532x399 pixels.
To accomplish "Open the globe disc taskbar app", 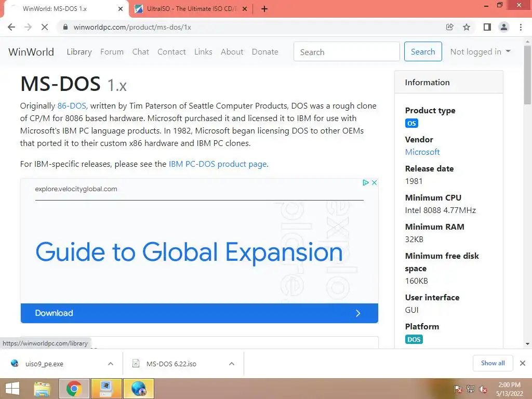I will pos(139,389).
